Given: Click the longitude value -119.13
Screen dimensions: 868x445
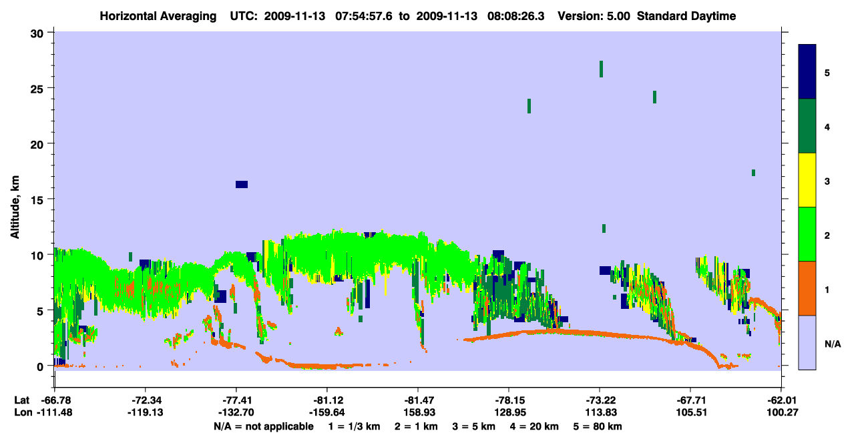Looking at the screenshot, I should (146, 413).
